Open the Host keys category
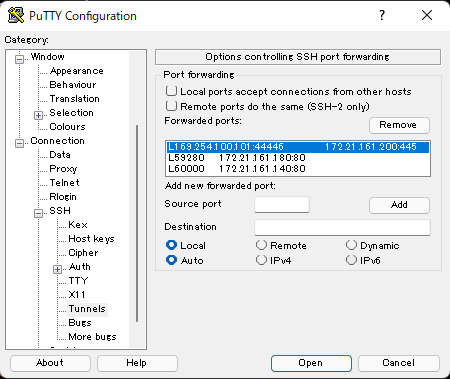The width and height of the screenshot is (450, 379). tap(91, 239)
